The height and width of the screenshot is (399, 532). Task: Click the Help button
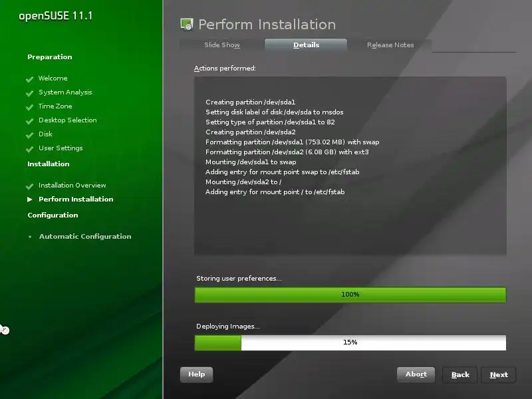point(196,374)
